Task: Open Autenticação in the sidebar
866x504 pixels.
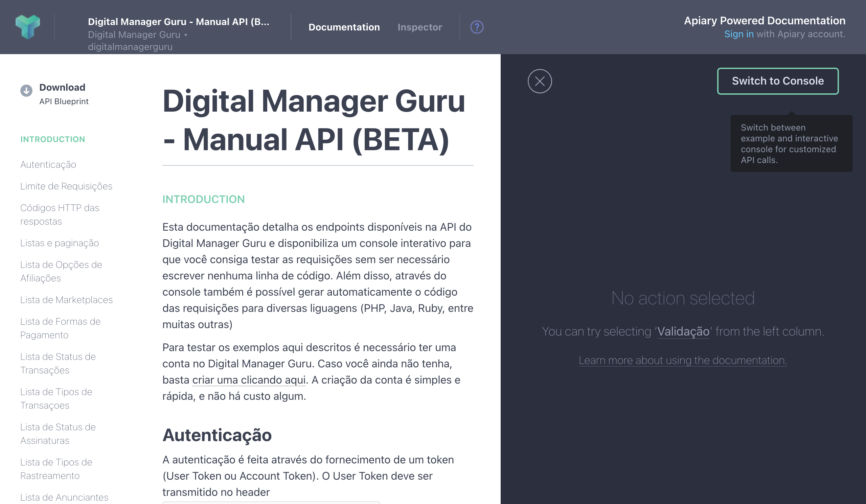Action: (48, 165)
